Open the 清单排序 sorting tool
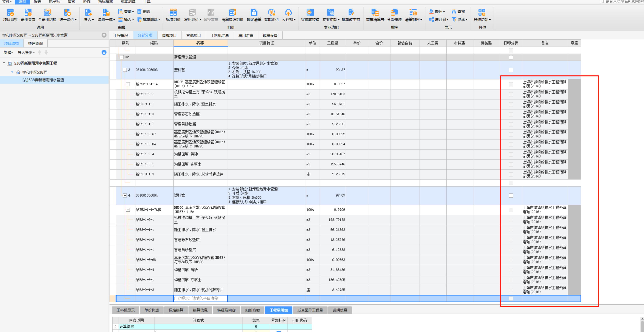644x332 pixels. coord(413,15)
